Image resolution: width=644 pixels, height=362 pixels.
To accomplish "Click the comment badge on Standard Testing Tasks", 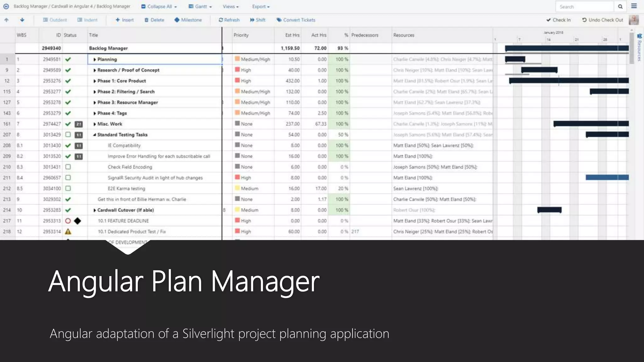I will coord(79,135).
